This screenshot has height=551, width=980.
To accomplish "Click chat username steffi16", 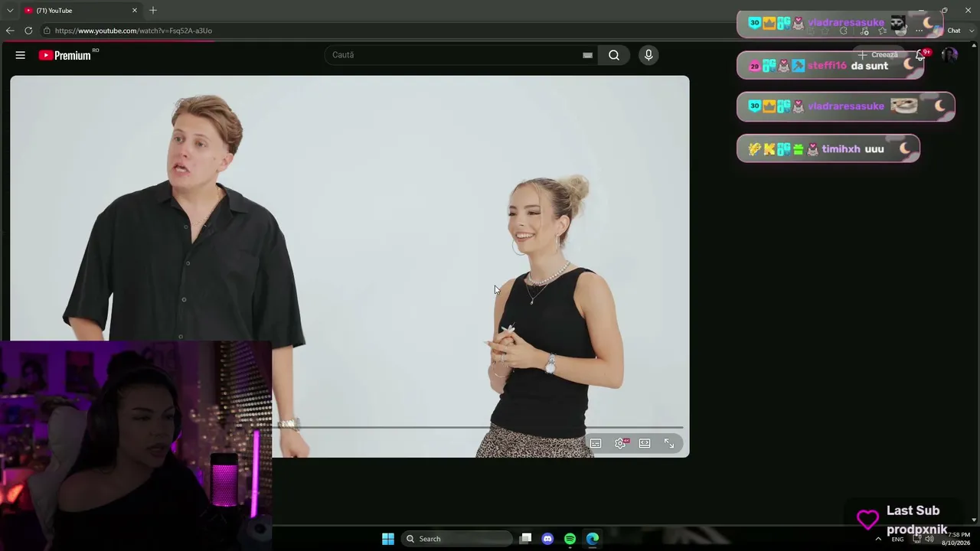I will tap(827, 66).
